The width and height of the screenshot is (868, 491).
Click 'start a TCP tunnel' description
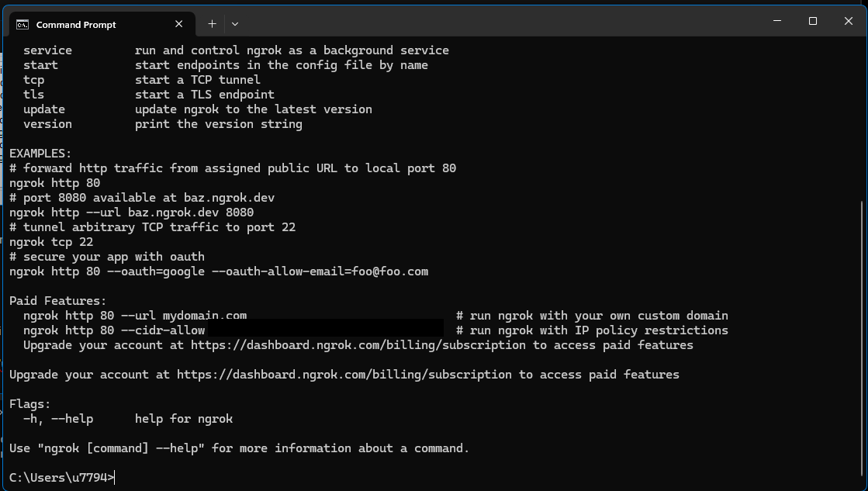[198, 80]
